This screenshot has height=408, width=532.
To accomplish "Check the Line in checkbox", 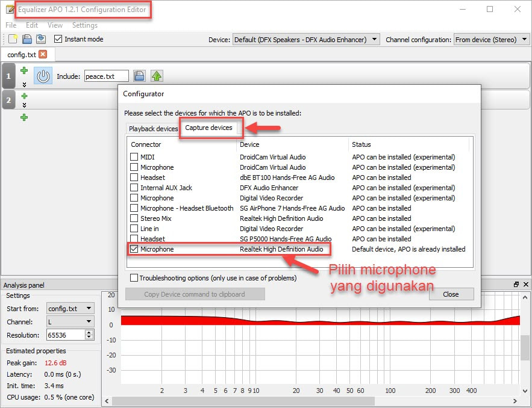I will (x=134, y=229).
